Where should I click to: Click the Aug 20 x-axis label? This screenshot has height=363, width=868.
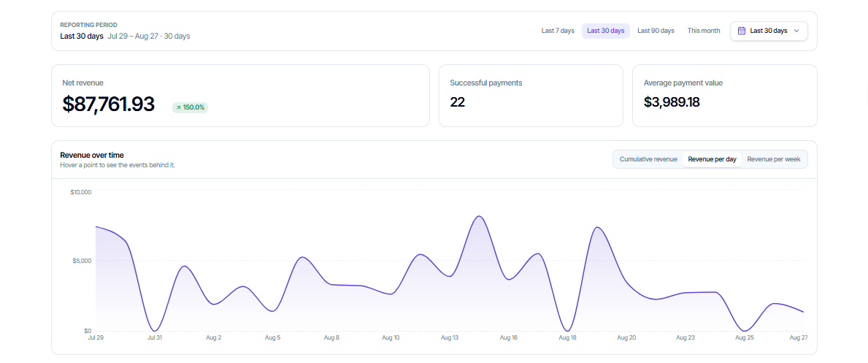626,337
